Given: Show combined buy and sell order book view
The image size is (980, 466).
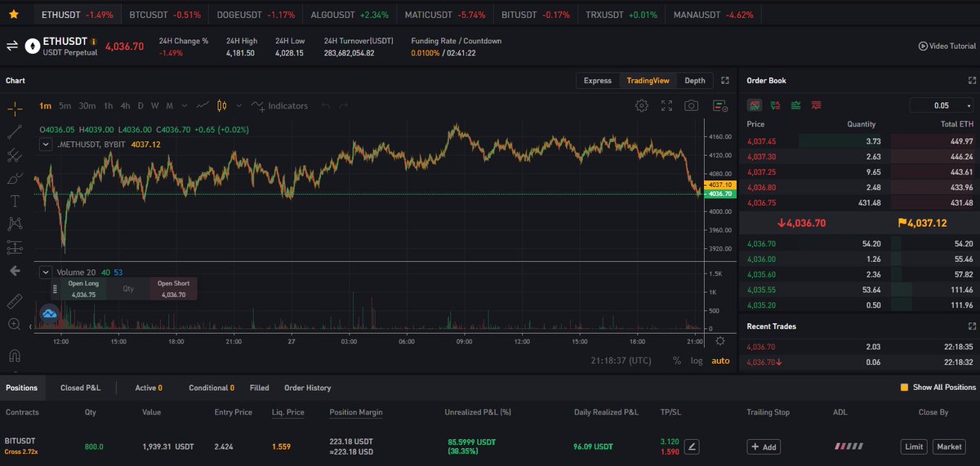Looking at the screenshot, I should [755, 105].
